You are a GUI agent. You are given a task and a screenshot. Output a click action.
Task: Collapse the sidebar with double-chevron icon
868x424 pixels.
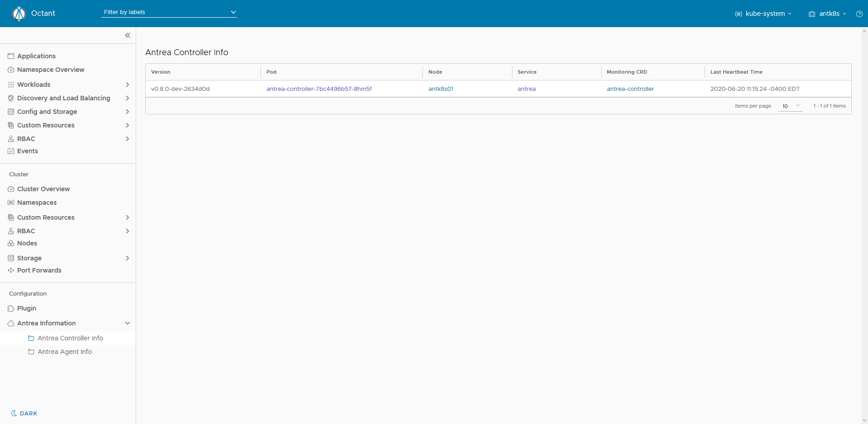point(128,35)
